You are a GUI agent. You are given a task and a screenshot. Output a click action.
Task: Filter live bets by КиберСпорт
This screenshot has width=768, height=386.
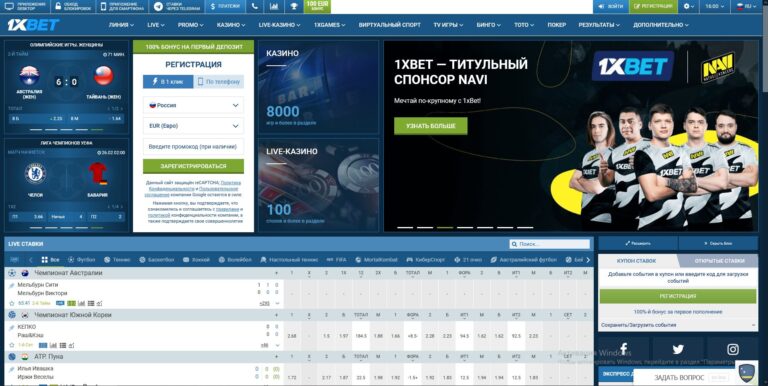pos(426,260)
